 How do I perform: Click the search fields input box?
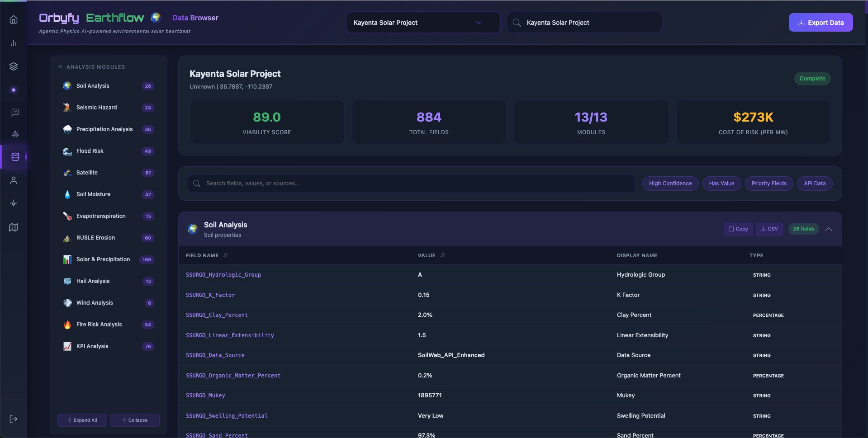click(411, 184)
